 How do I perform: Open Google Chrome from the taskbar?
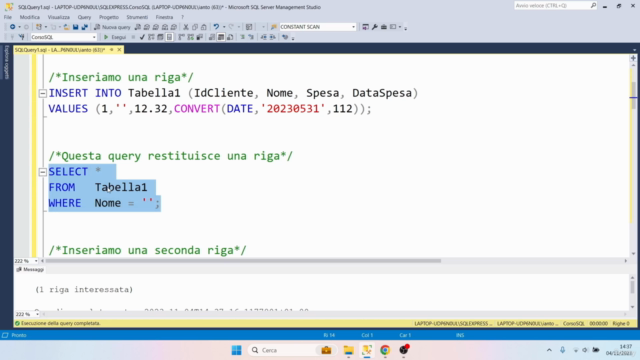[385, 350]
